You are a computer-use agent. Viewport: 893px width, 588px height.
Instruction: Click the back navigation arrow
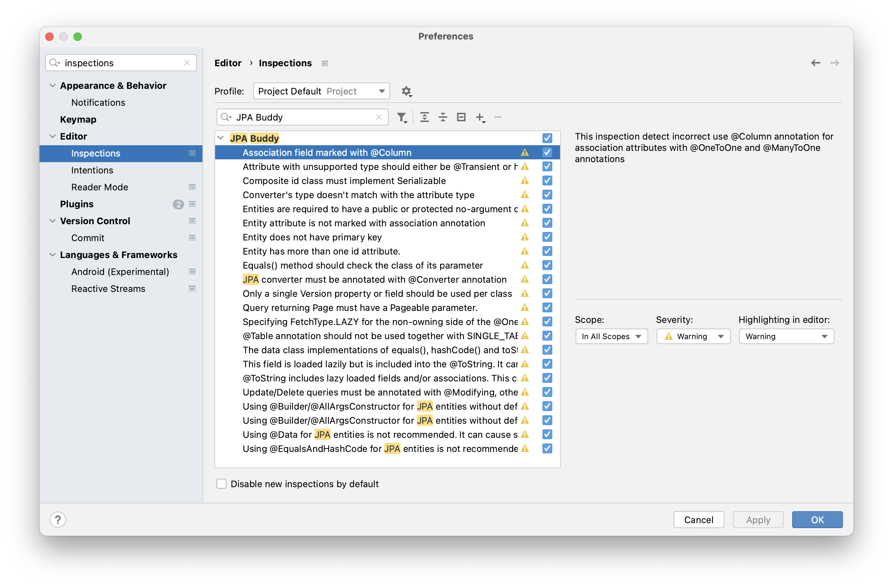point(815,63)
